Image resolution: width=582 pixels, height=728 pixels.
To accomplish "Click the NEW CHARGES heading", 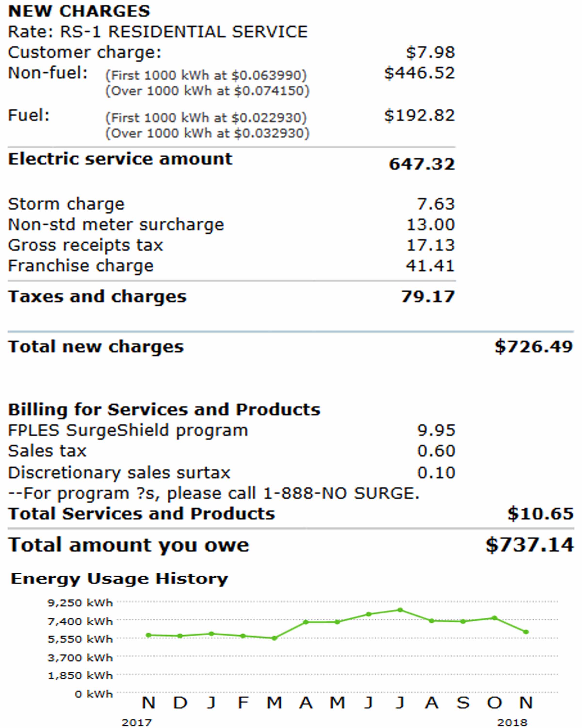I will [x=79, y=11].
